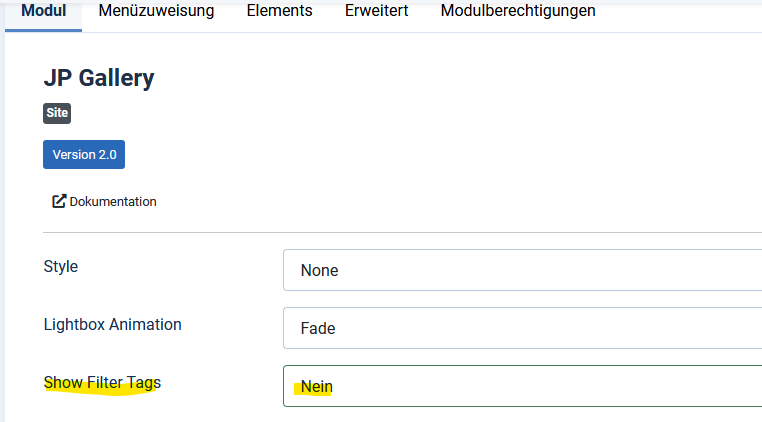Click the Show Filter Tags label
This screenshot has height=422, width=762.
(102, 383)
